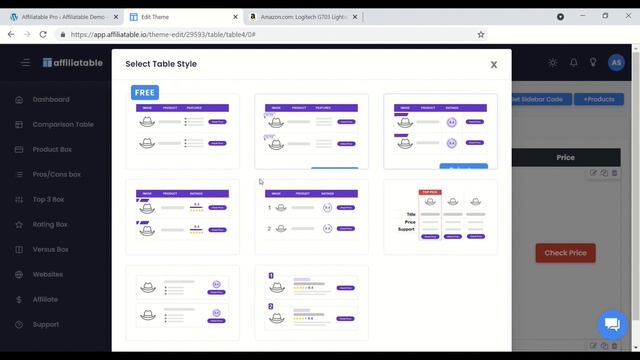The height and width of the screenshot is (360, 640).
Task: Open the hamburger sidebar menu
Action: pyautogui.click(x=25, y=63)
